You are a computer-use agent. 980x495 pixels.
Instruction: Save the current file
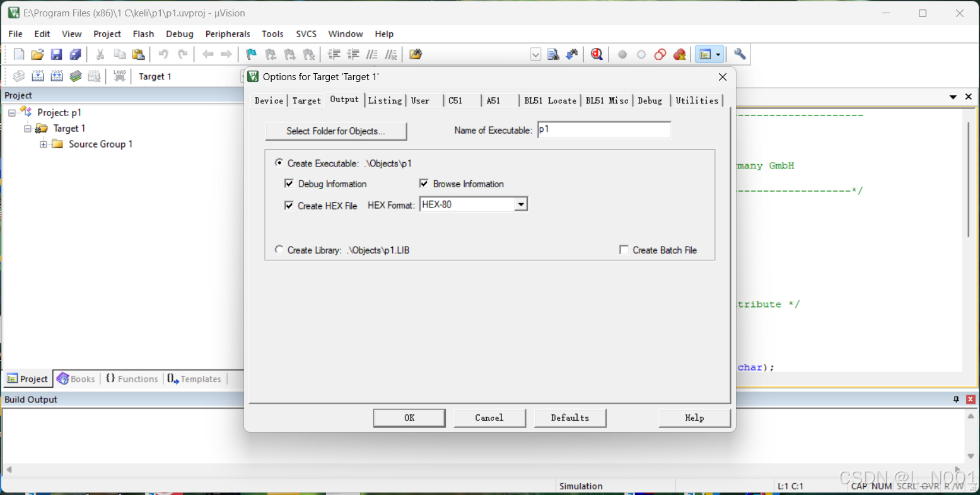56,54
